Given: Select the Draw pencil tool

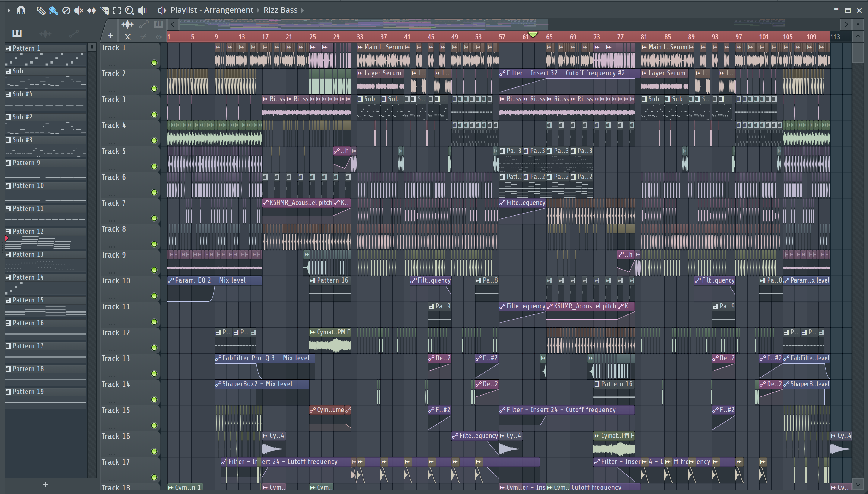Looking at the screenshot, I should pos(41,11).
